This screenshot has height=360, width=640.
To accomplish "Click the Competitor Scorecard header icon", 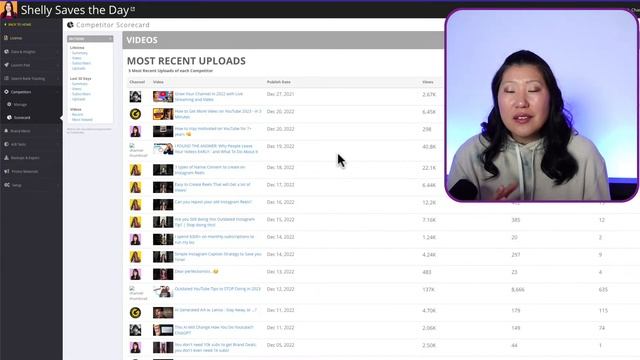I will pos(70,25).
